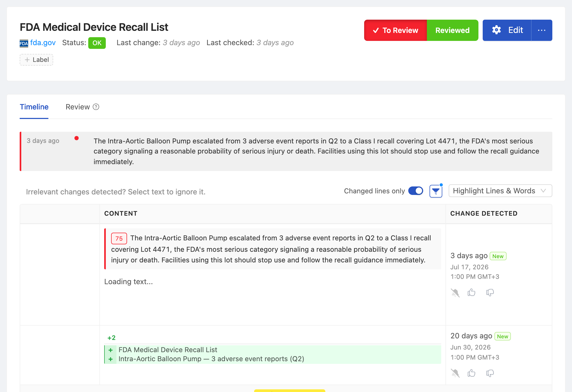Switch to the Timeline tab
This screenshot has width=572, height=392.
[x=34, y=107]
